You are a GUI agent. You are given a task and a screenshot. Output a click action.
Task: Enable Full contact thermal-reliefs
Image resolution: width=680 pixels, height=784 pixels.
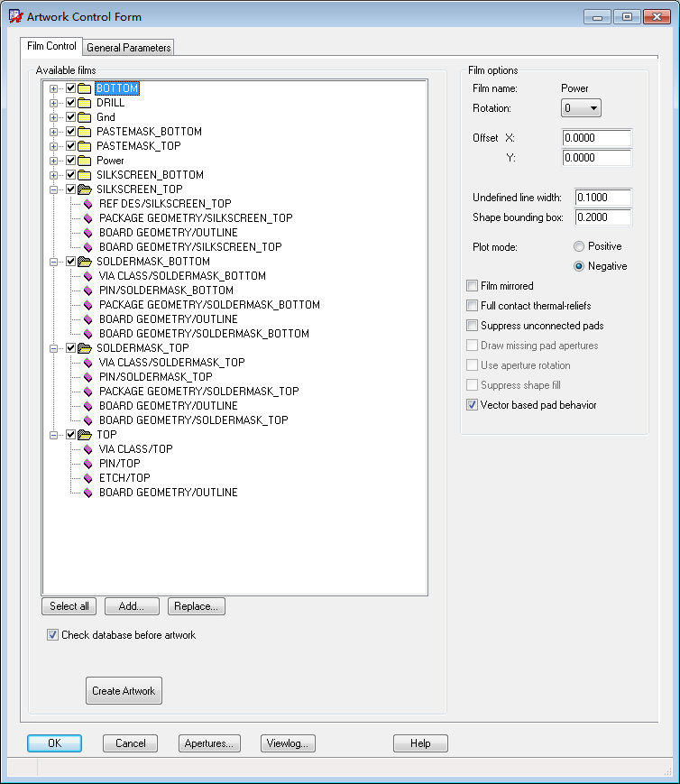pos(472,306)
